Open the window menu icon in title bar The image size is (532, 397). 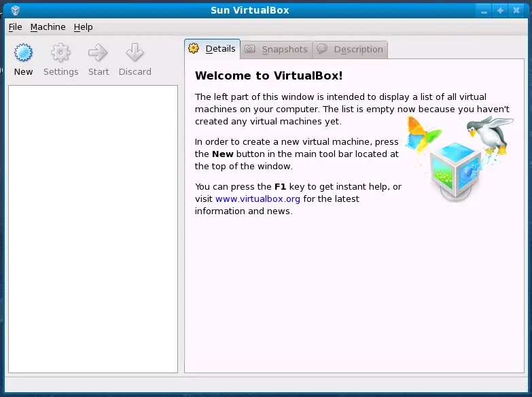tap(15, 10)
